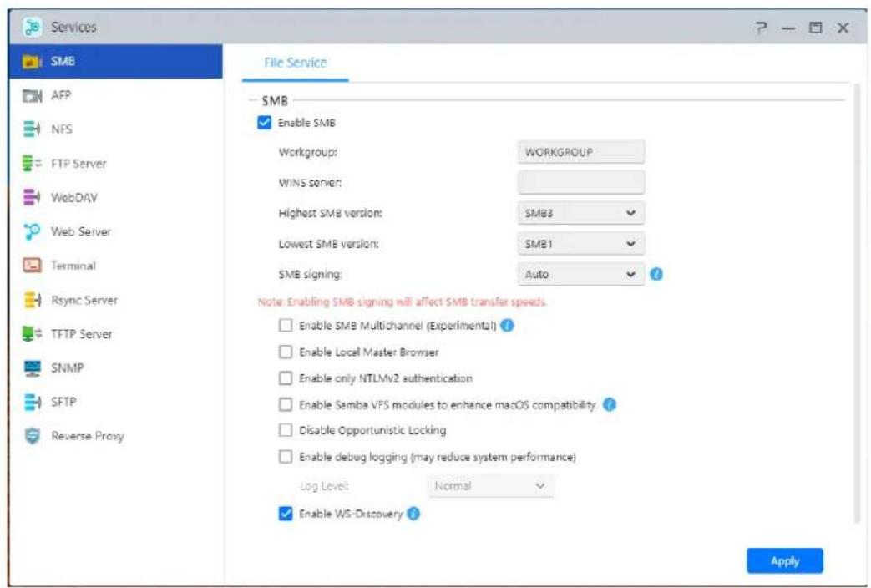871x588 pixels.
Task: Tick Disable Opportunistic Locking checkbox
Action: pyautogui.click(x=286, y=431)
